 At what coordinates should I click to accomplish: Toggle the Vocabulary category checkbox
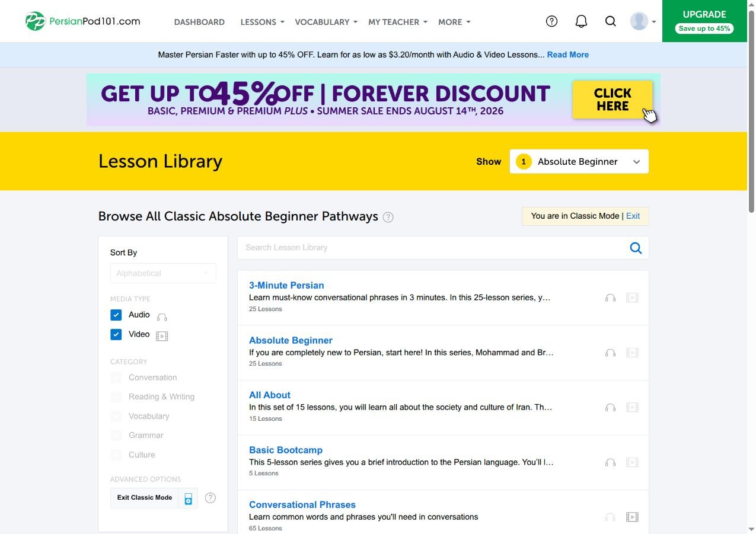pos(116,416)
